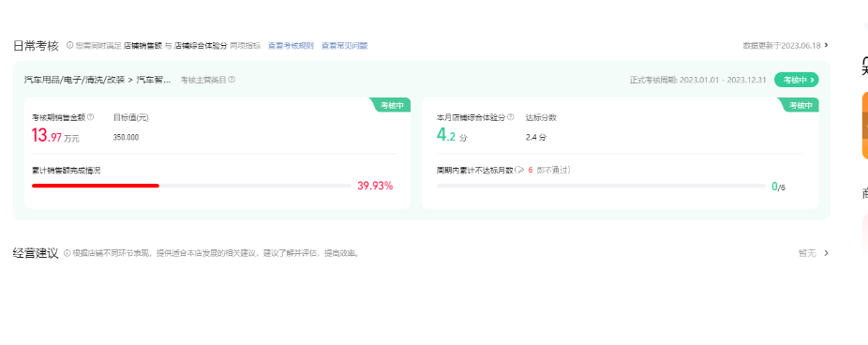Click chevron after 数据更新于2023.06.18
The width and height of the screenshot is (868, 345).
tap(827, 45)
